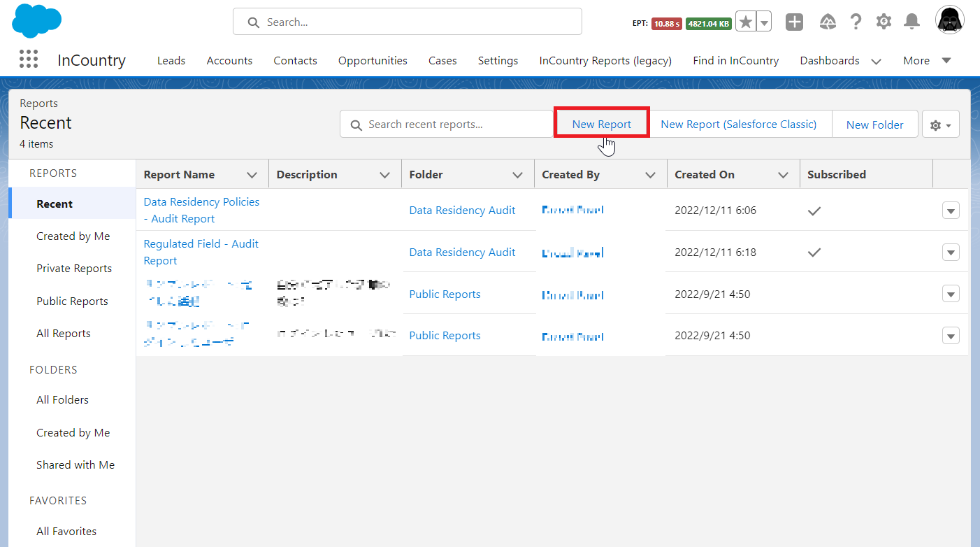Open the Contacts tab
Screen dimensions: 980x547
[x=295, y=61]
